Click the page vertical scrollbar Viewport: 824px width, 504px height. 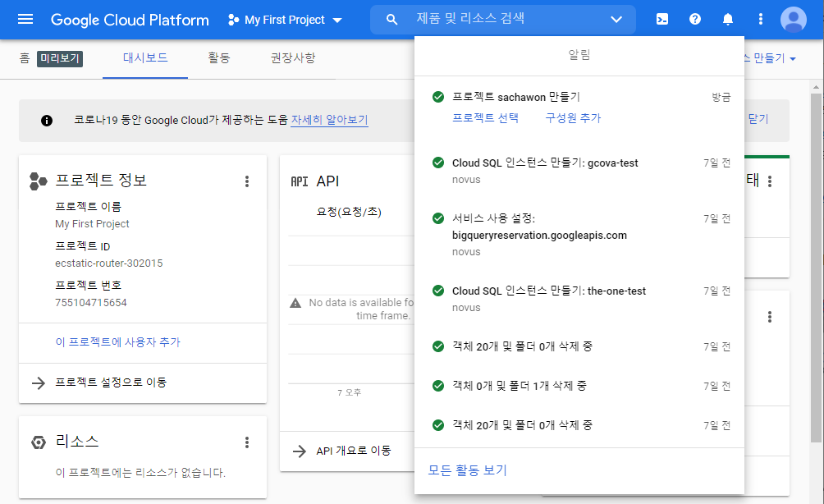coord(816,268)
